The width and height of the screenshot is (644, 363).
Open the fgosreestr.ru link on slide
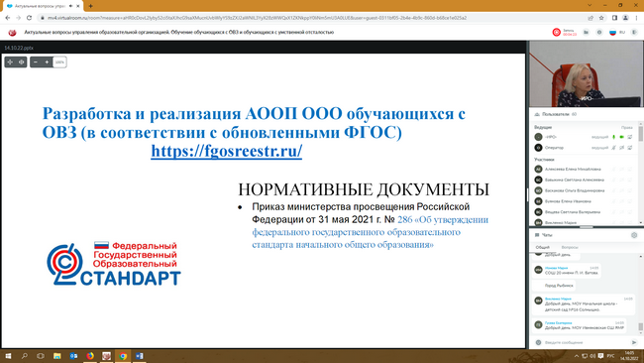point(226,151)
